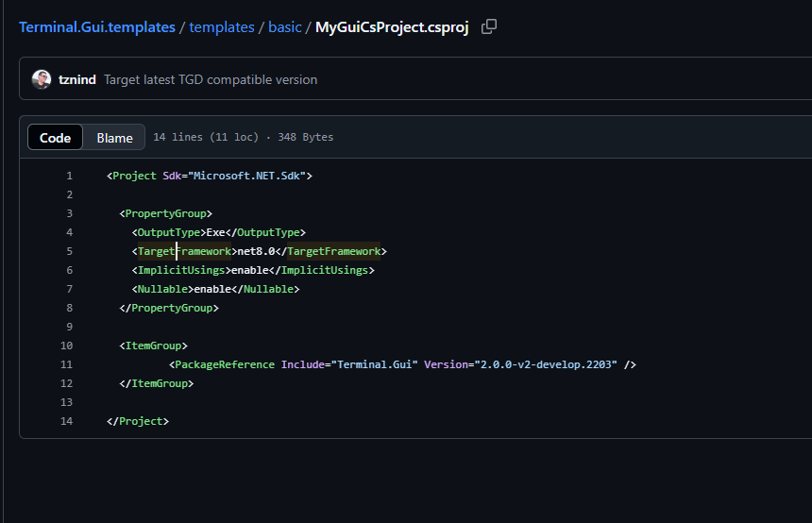Select line number 11 in the gutter
812x523 pixels.
[x=66, y=364]
